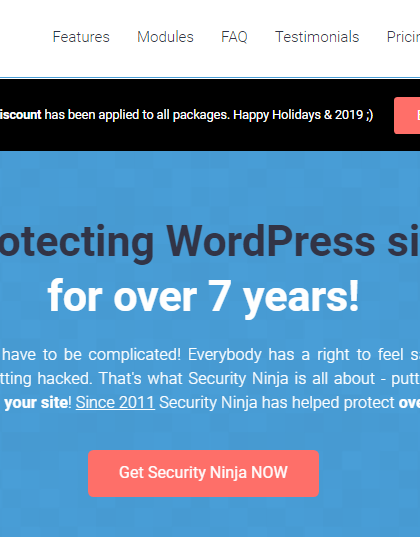Click the "have to be complicated!" text
The height and width of the screenshot is (537, 420).
tap(91, 355)
